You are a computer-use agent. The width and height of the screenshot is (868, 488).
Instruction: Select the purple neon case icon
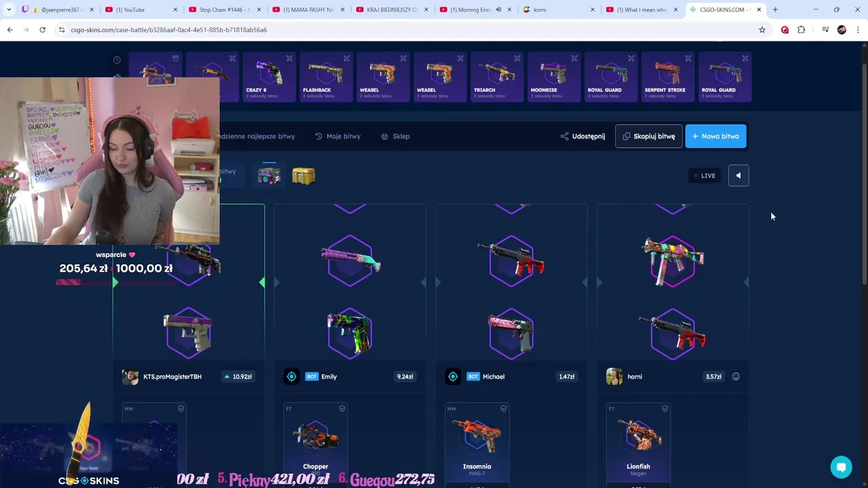[x=269, y=176]
